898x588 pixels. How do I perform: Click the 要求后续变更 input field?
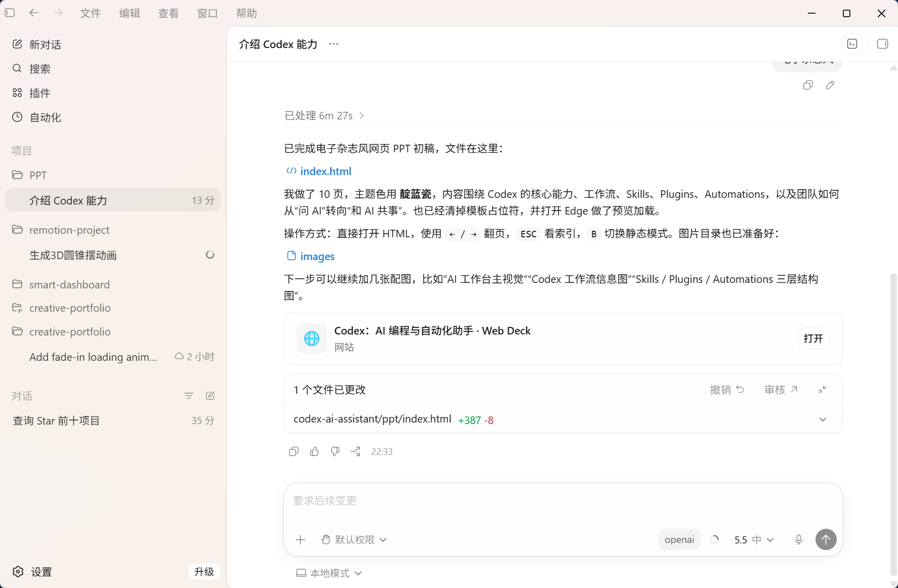point(563,501)
